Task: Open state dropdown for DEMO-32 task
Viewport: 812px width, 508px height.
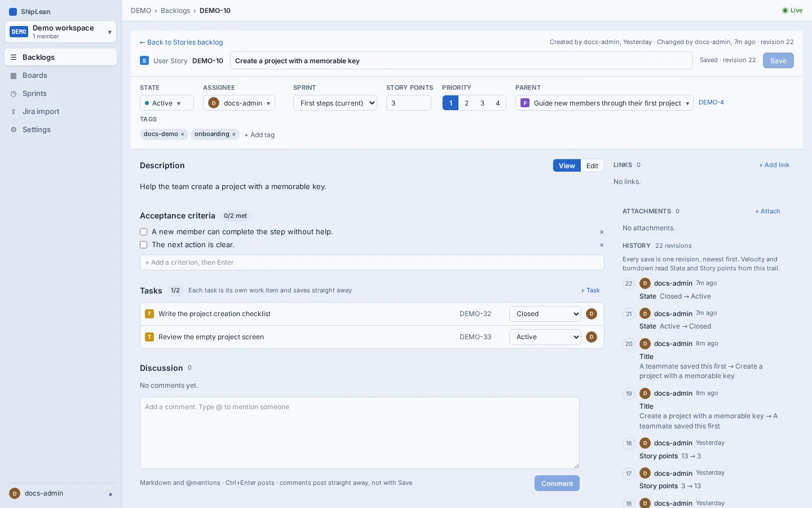Action: [545, 314]
